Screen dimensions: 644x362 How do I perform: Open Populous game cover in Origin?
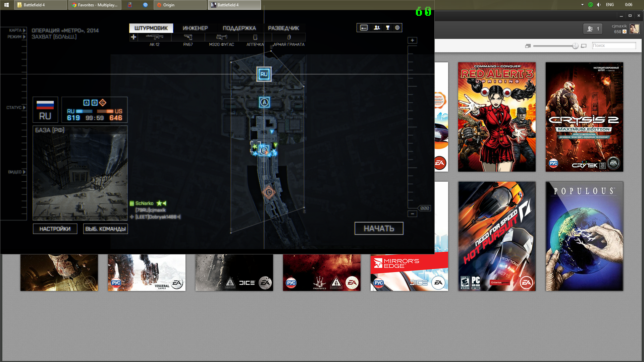584,236
